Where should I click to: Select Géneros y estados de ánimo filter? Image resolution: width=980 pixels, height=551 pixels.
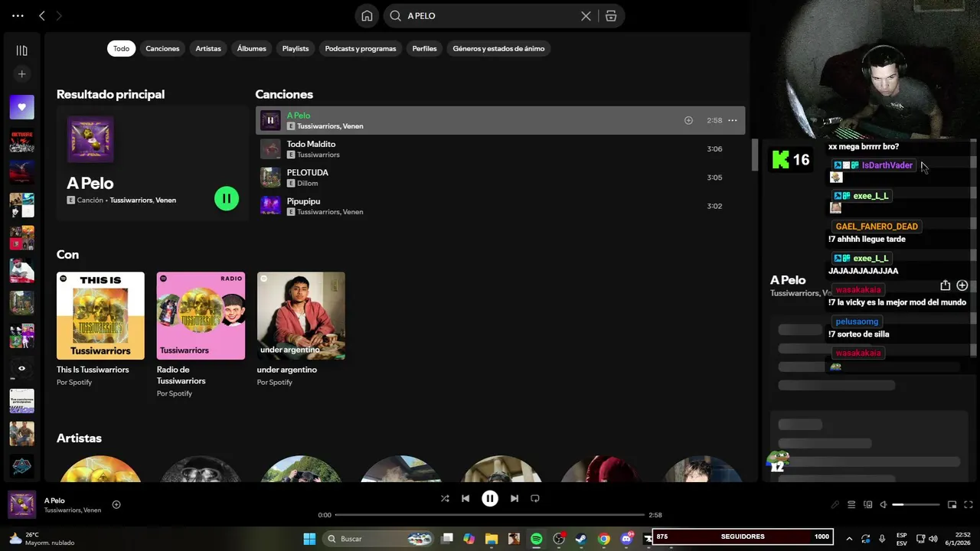point(498,48)
